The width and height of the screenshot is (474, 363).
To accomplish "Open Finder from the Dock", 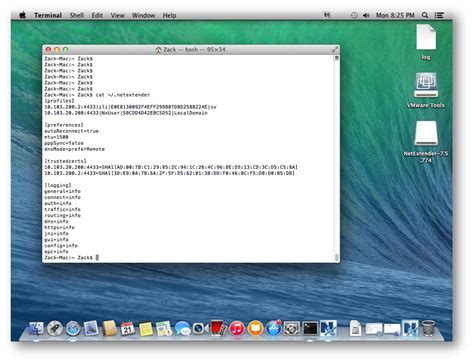I will [x=36, y=328].
